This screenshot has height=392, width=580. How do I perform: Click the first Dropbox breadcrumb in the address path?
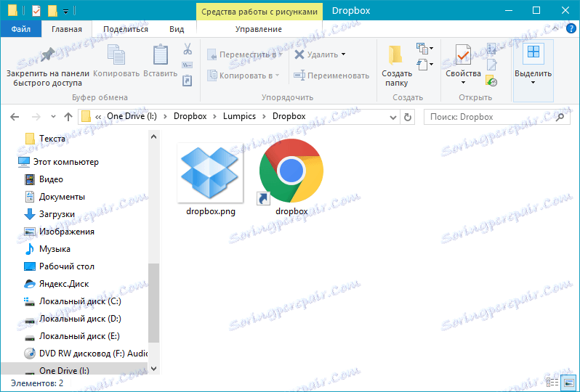click(x=190, y=116)
